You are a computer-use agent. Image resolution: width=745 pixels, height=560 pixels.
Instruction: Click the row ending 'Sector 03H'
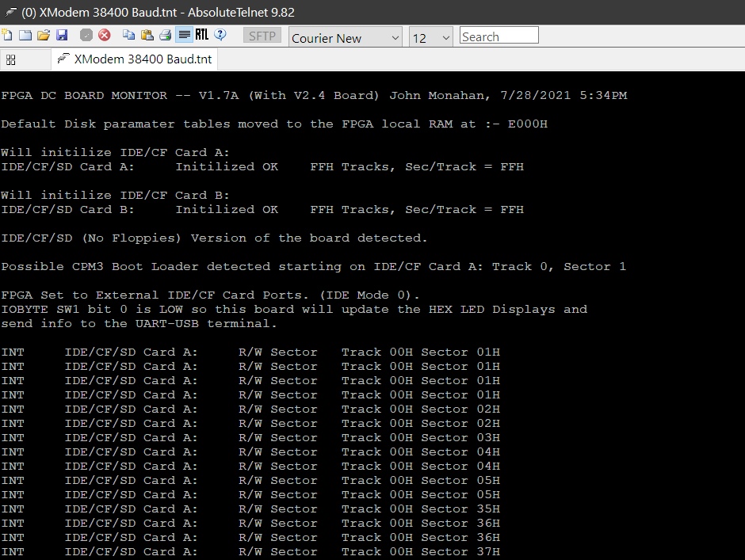click(x=250, y=437)
